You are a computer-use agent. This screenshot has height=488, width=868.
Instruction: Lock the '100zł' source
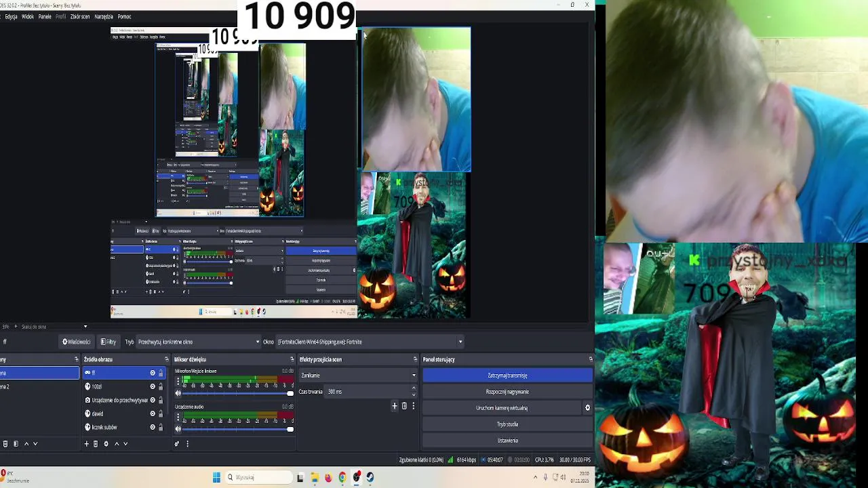(x=161, y=386)
